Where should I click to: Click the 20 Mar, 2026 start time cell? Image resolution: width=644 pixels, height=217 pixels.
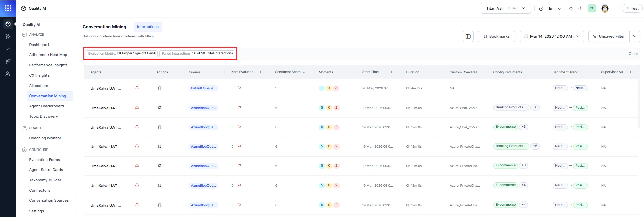[x=377, y=88]
